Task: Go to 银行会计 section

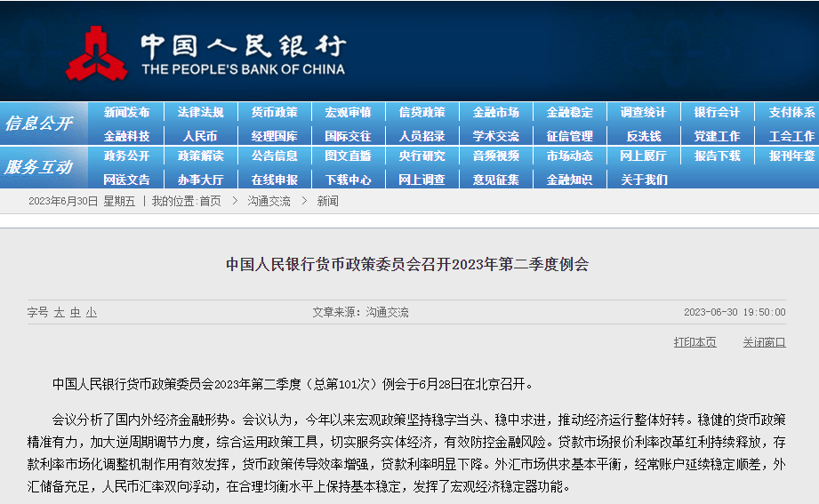Action: tap(717, 112)
